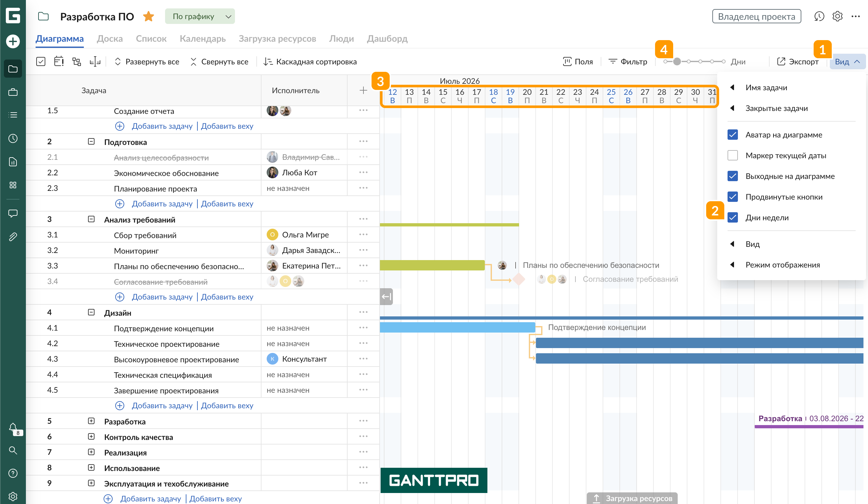Image resolution: width=868 pixels, height=504 pixels.
Task: Open the Режим отображения submenu
Action: [782, 265]
